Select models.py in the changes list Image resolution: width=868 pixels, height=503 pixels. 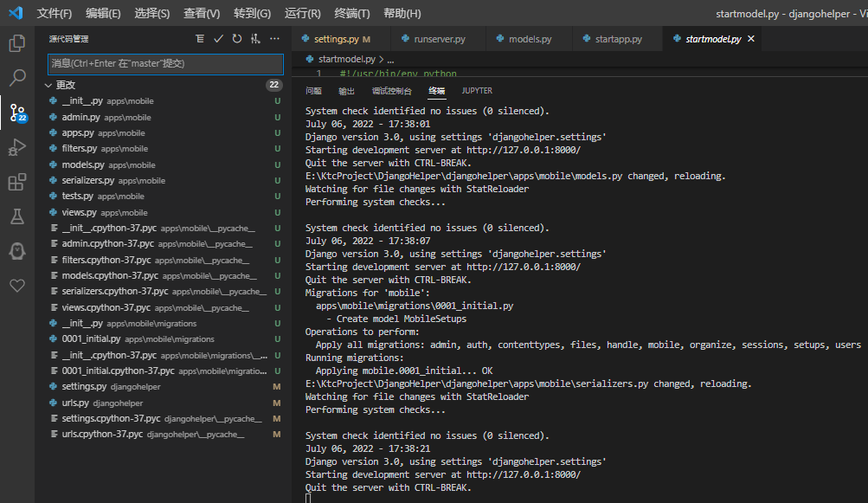pos(82,164)
